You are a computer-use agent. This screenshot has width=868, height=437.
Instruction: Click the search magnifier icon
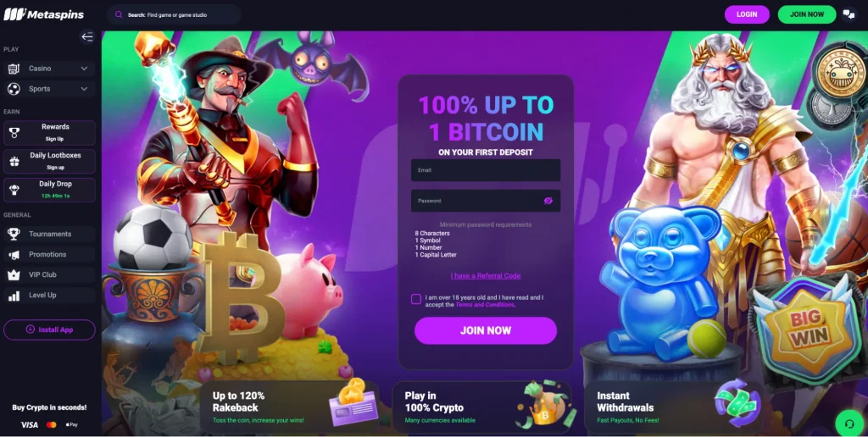(x=119, y=15)
